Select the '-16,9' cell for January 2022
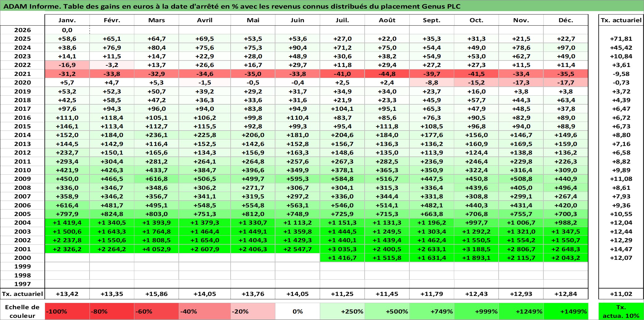This screenshot has width=644, height=320. [67, 65]
